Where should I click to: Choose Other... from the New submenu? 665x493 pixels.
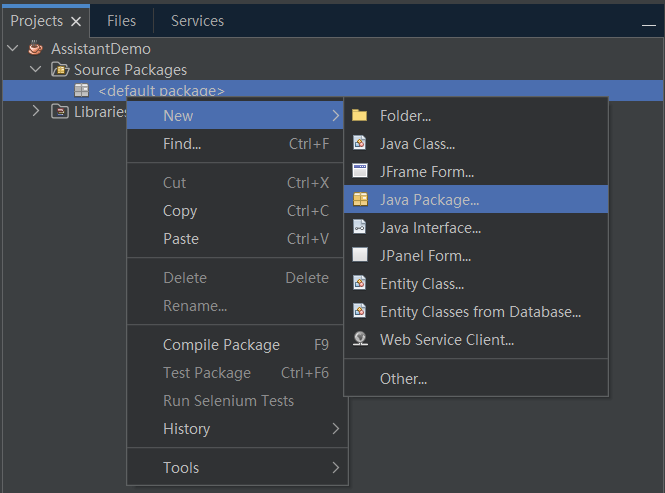click(x=403, y=379)
